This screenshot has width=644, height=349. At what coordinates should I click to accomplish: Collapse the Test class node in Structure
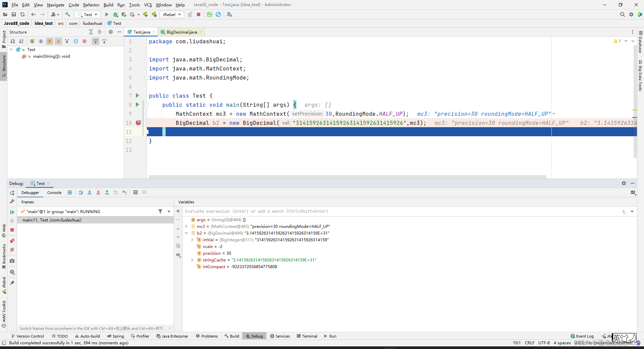[11, 49]
